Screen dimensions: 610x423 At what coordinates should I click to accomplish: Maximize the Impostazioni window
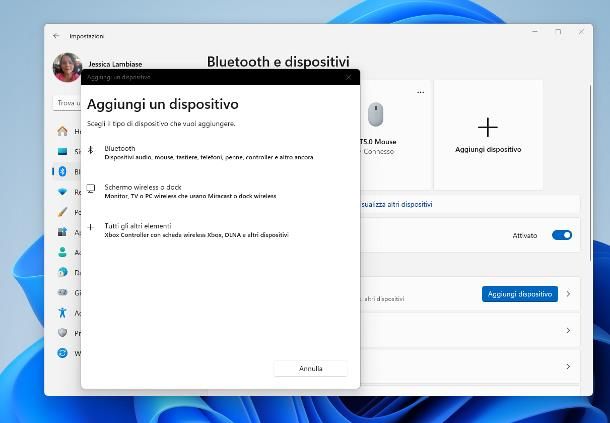[558, 32]
